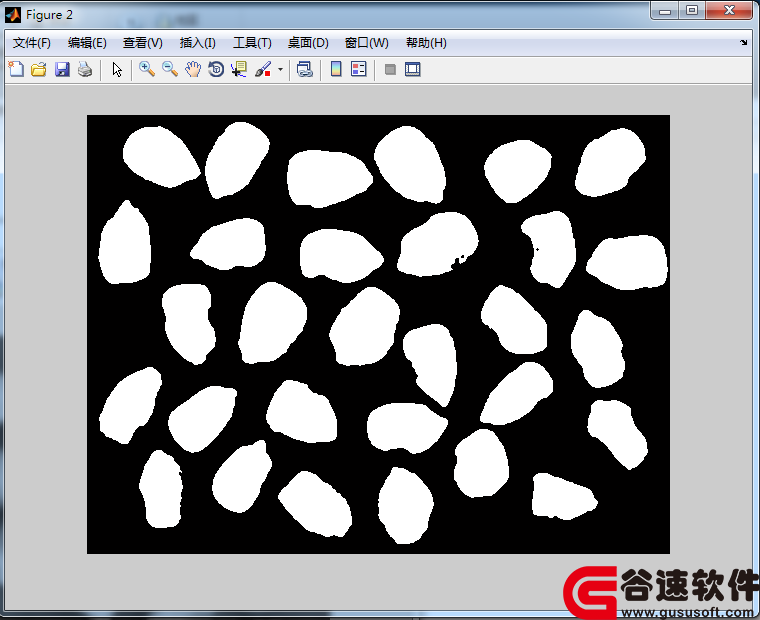The width and height of the screenshot is (760, 620).
Task: Open the 工具(T) menu
Action: click(253, 43)
